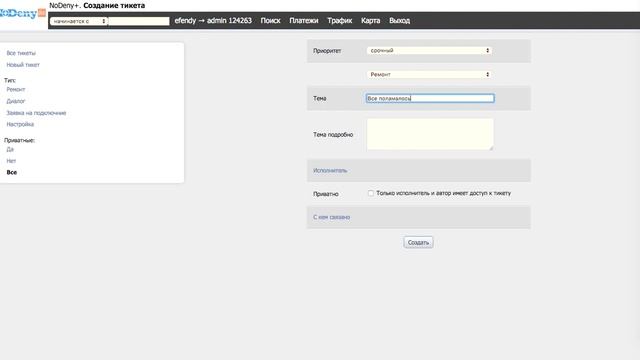This screenshot has height=360, width=640.
Task: Expand the 'С кем связано' section
Action: pyautogui.click(x=331, y=217)
